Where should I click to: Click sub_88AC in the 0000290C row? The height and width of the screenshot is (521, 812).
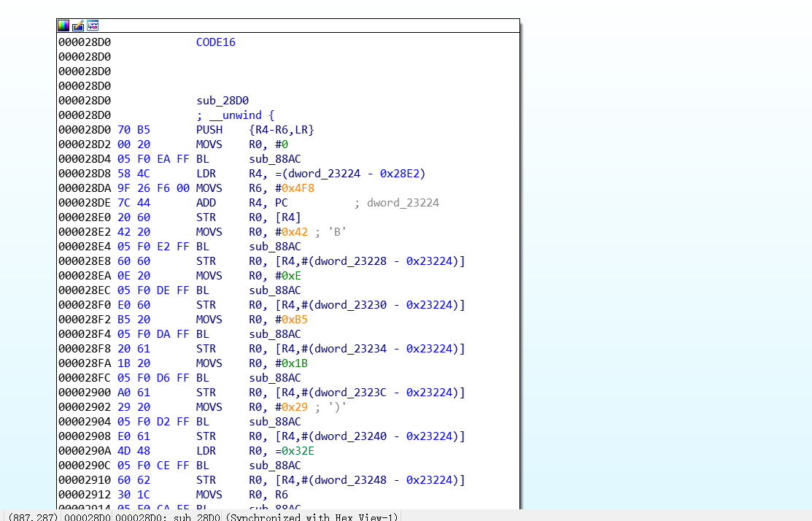coord(275,466)
